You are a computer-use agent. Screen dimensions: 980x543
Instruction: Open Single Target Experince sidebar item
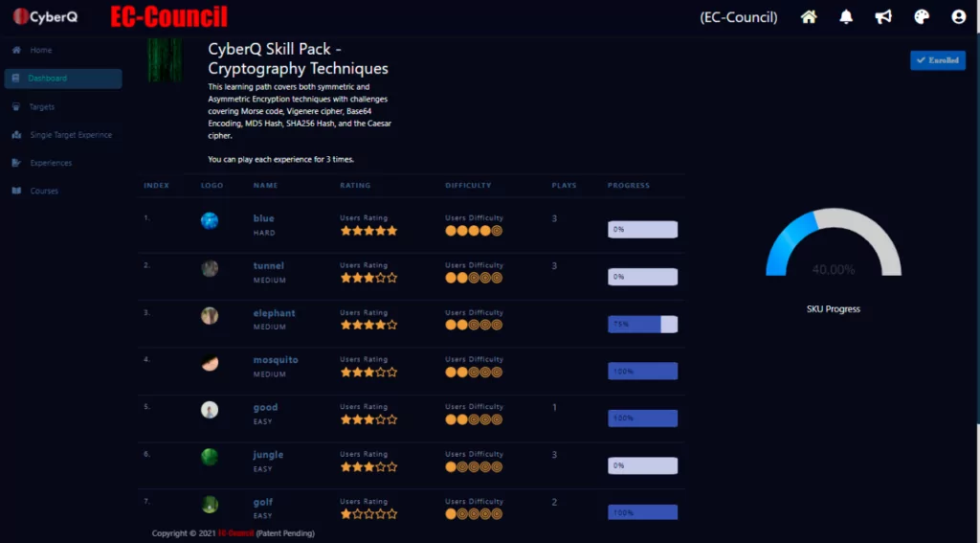click(71, 135)
